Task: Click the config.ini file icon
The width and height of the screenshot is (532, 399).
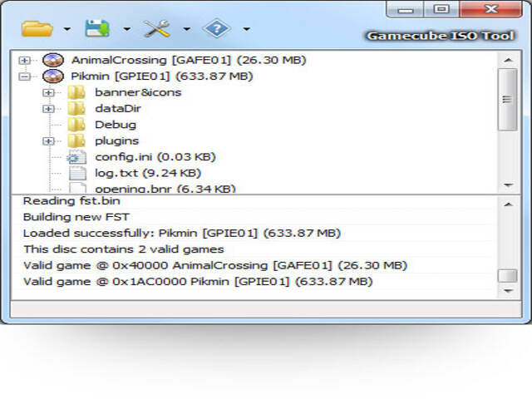Action: [76, 156]
